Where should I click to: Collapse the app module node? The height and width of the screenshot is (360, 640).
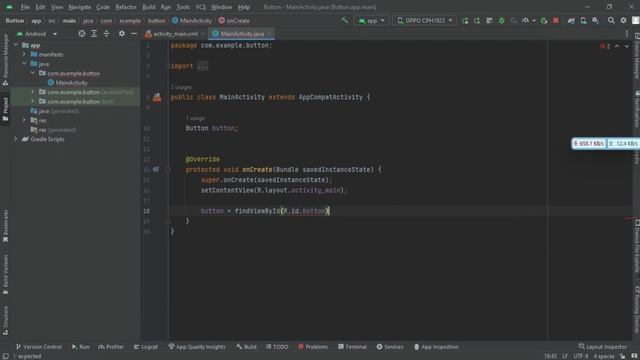16,45
